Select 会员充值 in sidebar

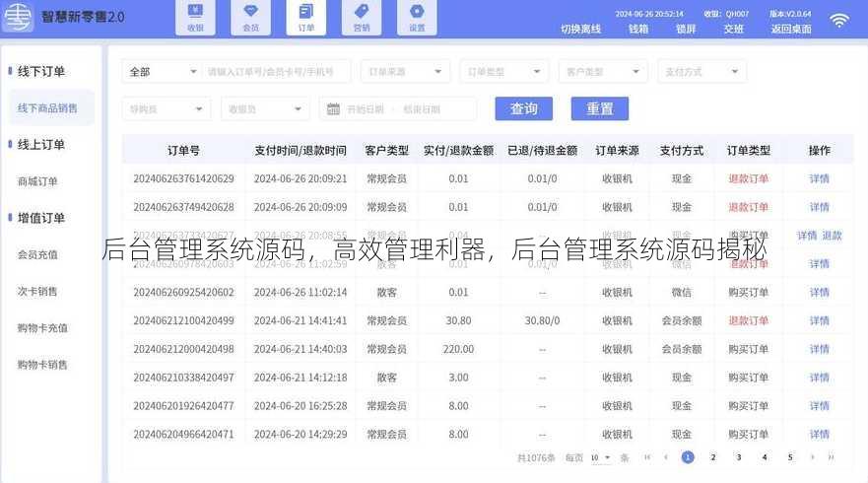pos(37,254)
